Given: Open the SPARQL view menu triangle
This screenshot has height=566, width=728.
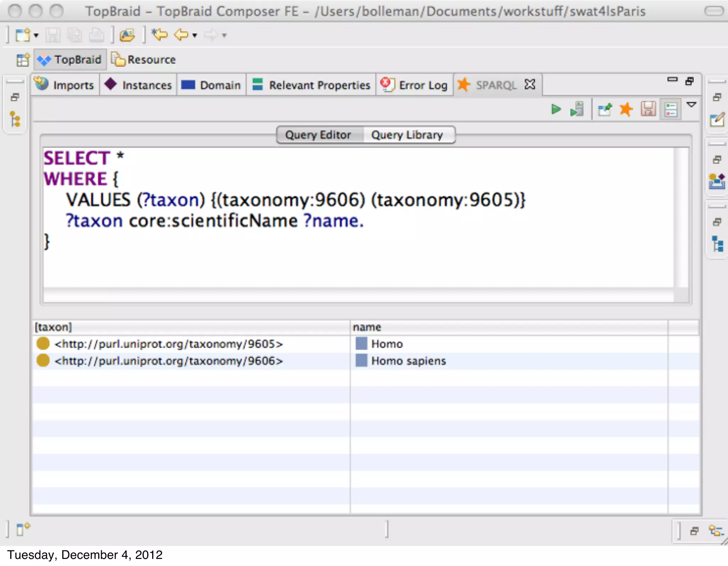Looking at the screenshot, I should pos(691,105).
